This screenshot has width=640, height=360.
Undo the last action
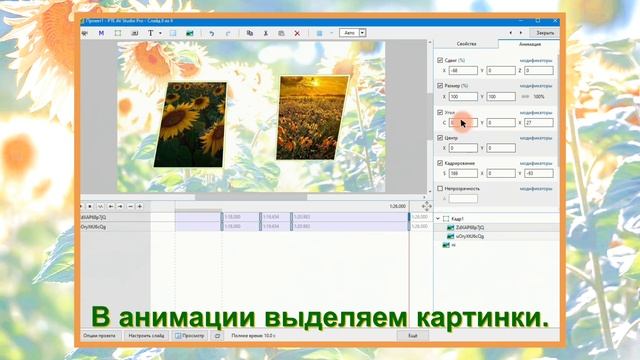[x=211, y=33]
